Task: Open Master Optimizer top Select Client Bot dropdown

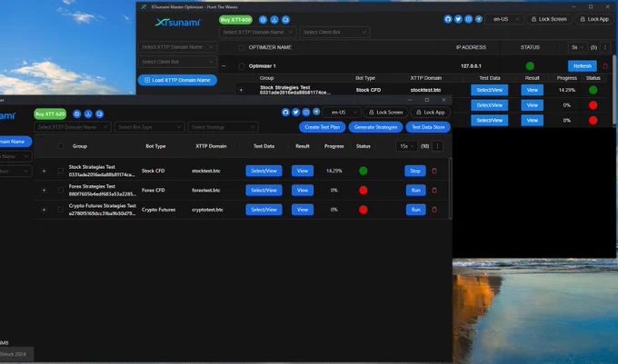Action: click(x=334, y=32)
